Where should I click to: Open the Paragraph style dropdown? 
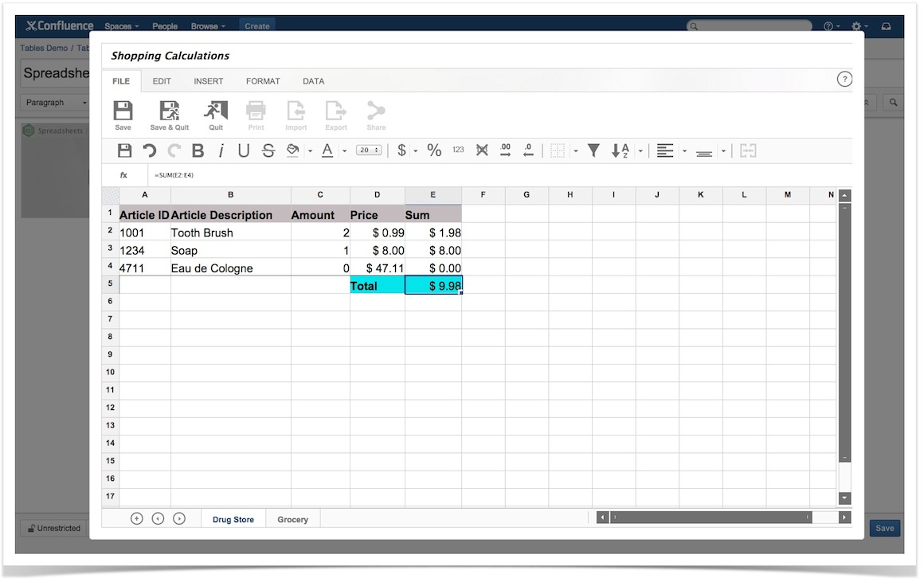point(55,103)
